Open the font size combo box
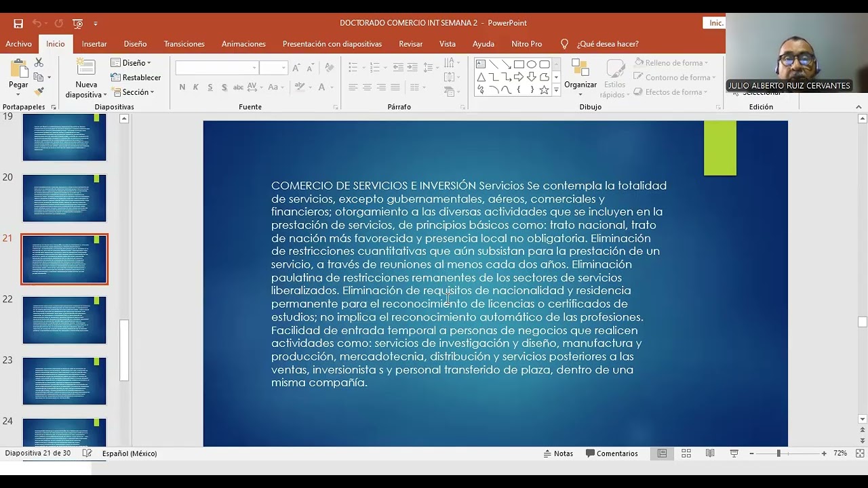The image size is (868, 488). (x=273, y=68)
